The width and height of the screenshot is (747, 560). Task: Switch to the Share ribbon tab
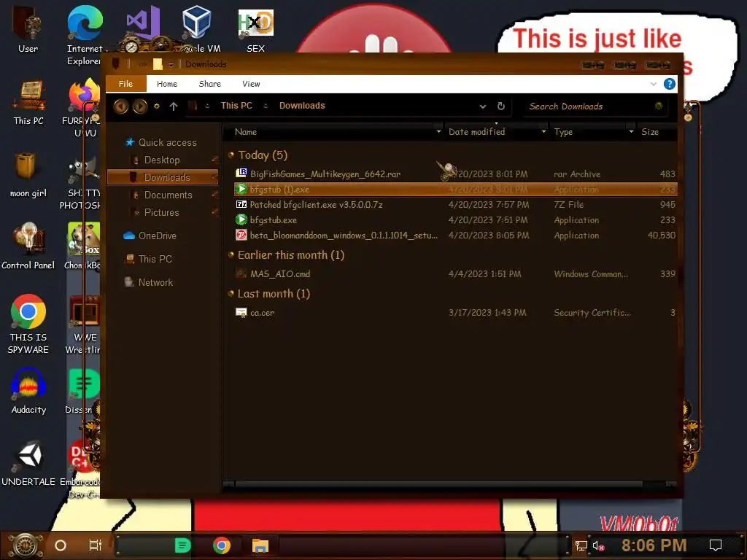209,84
